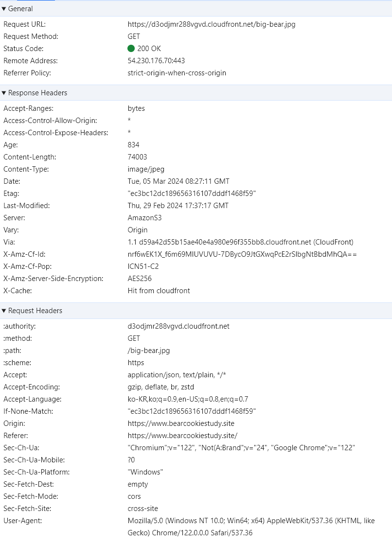Image resolution: width=392 pixels, height=546 pixels.
Task: Click the Via header cloudfront value
Action: point(240,242)
